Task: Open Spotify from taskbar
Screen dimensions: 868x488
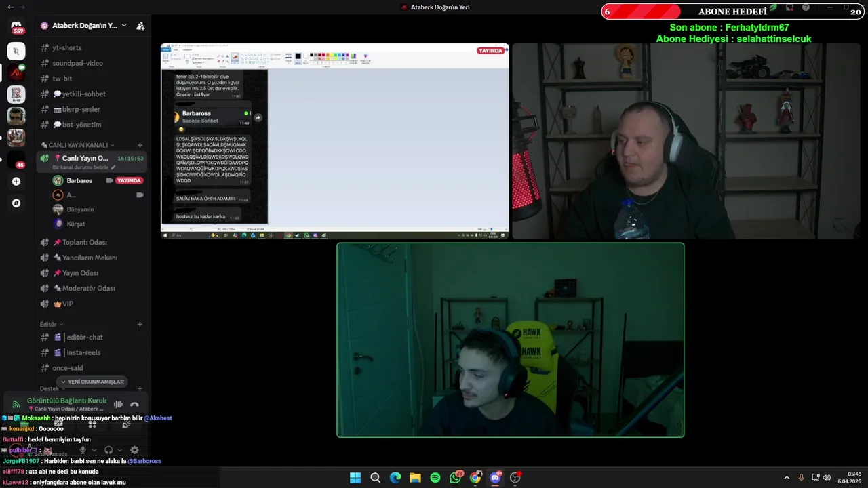Action: [x=435, y=478]
